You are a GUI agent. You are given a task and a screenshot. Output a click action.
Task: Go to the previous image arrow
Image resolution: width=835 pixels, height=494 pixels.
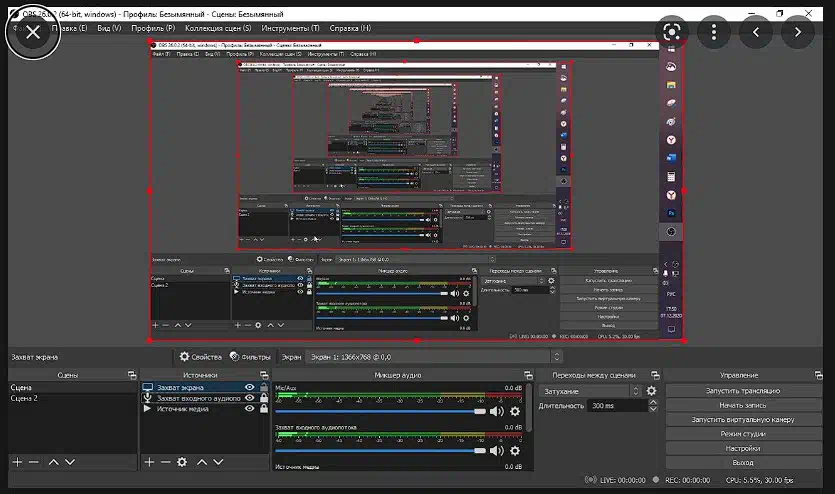click(x=756, y=32)
